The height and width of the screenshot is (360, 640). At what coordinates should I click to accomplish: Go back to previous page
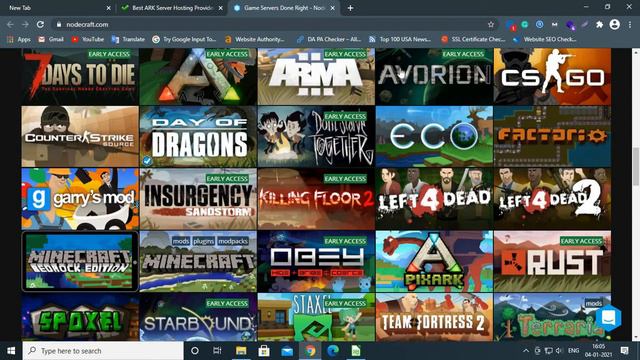click(10, 24)
